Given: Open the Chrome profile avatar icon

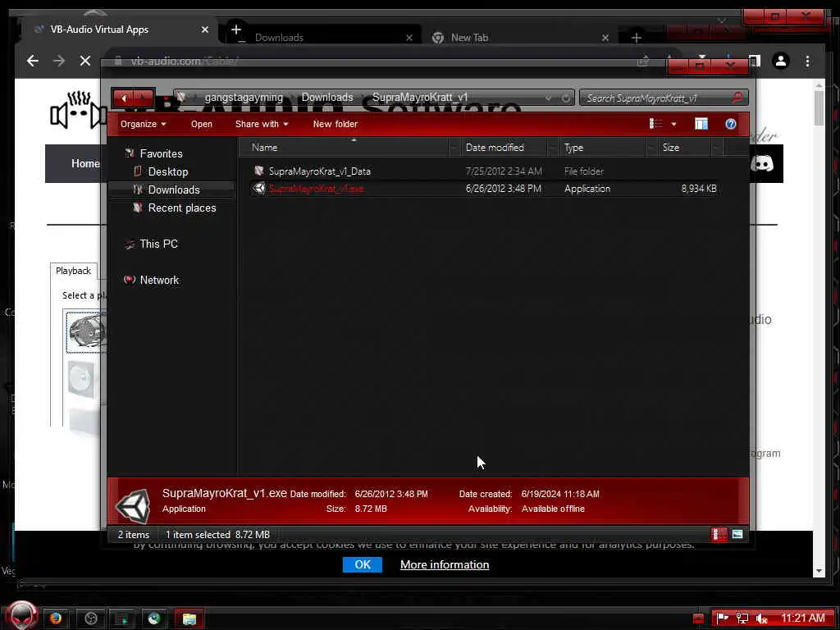Looking at the screenshot, I should click(x=781, y=61).
